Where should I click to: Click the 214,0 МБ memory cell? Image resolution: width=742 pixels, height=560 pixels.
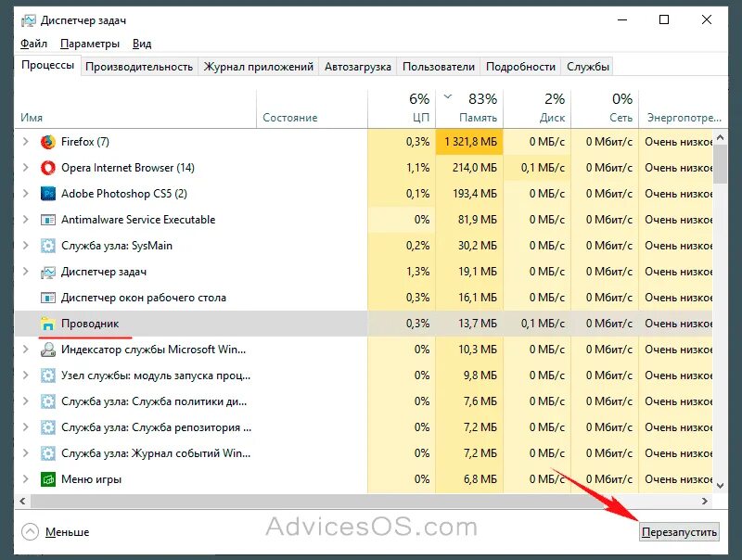click(469, 168)
